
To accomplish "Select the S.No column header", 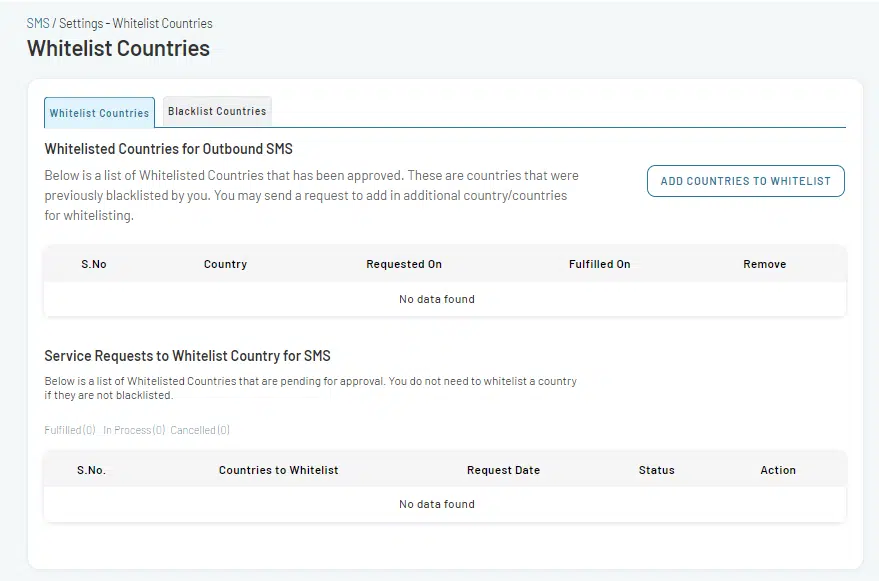I will tap(94, 264).
